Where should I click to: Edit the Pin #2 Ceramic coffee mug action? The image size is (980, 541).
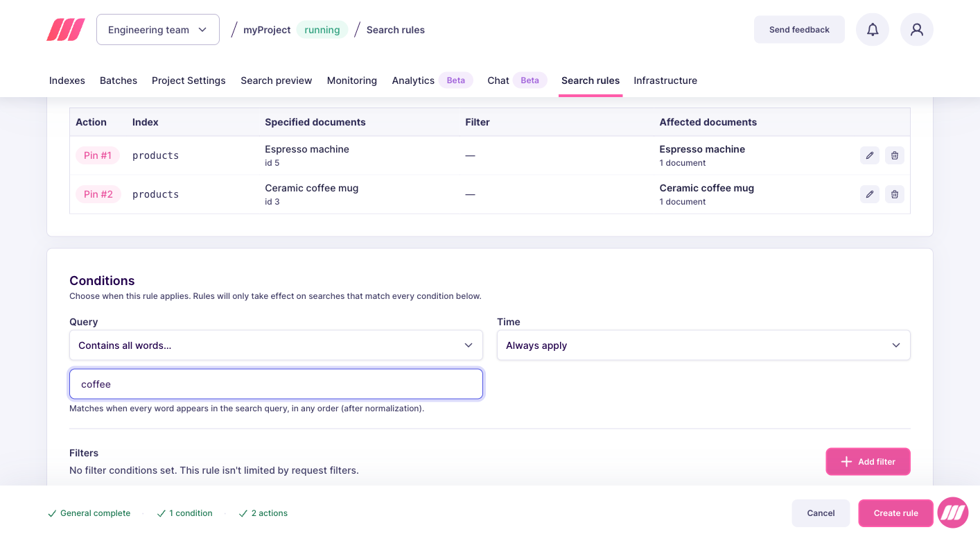pos(870,194)
